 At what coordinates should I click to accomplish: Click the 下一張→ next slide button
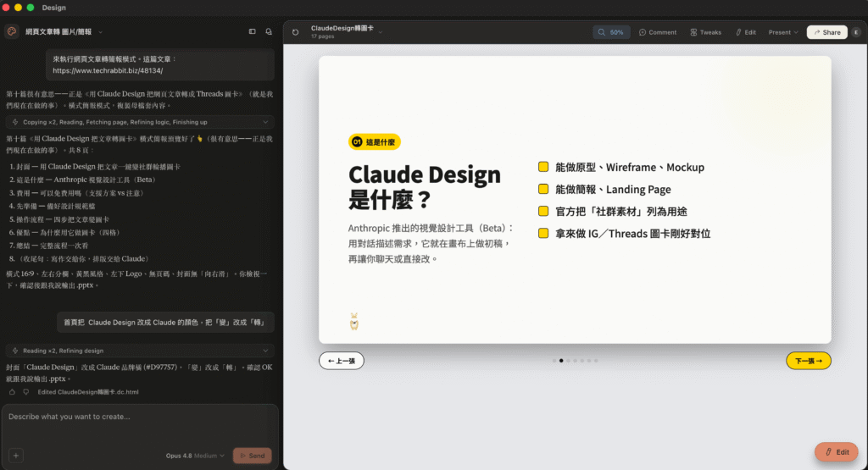coord(808,361)
